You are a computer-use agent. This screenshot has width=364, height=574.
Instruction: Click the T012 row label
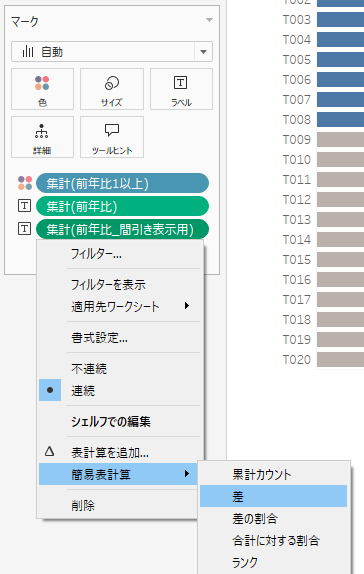(297, 200)
